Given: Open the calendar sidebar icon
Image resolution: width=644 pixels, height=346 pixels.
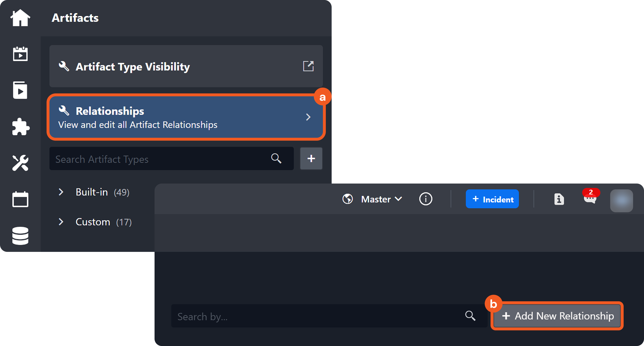Looking at the screenshot, I should (x=20, y=199).
